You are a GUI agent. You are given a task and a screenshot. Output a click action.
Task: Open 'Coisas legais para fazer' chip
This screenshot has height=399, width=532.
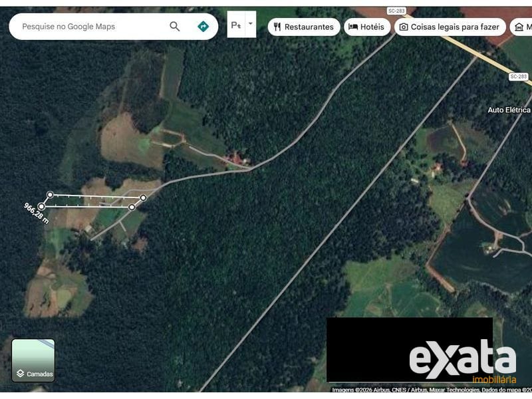coord(450,27)
